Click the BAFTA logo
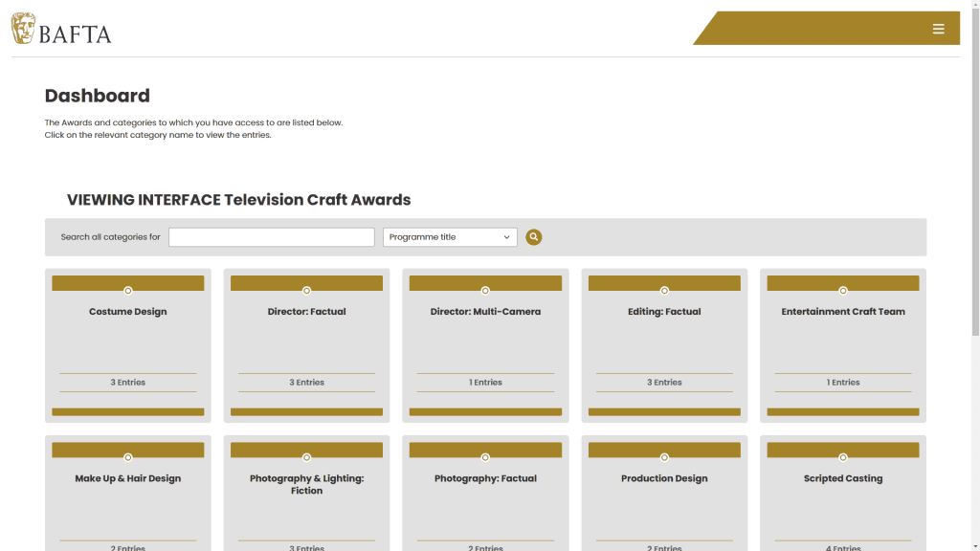The height and width of the screenshot is (551, 980). [61, 29]
